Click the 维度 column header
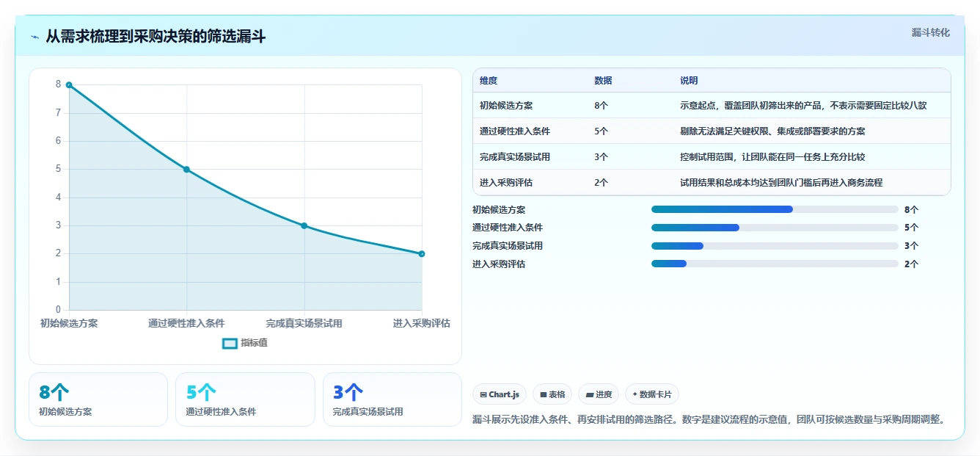 click(x=489, y=81)
